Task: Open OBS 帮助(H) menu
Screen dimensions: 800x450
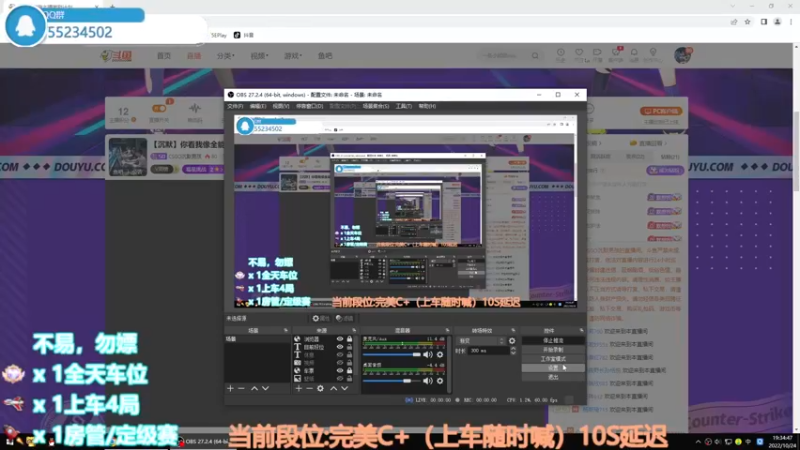Action: pyautogui.click(x=427, y=106)
